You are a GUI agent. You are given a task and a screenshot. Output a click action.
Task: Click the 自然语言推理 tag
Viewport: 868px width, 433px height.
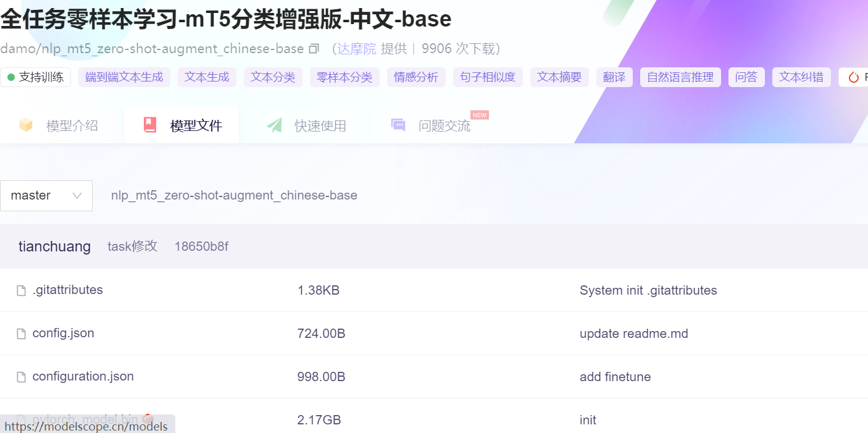pyautogui.click(x=680, y=77)
